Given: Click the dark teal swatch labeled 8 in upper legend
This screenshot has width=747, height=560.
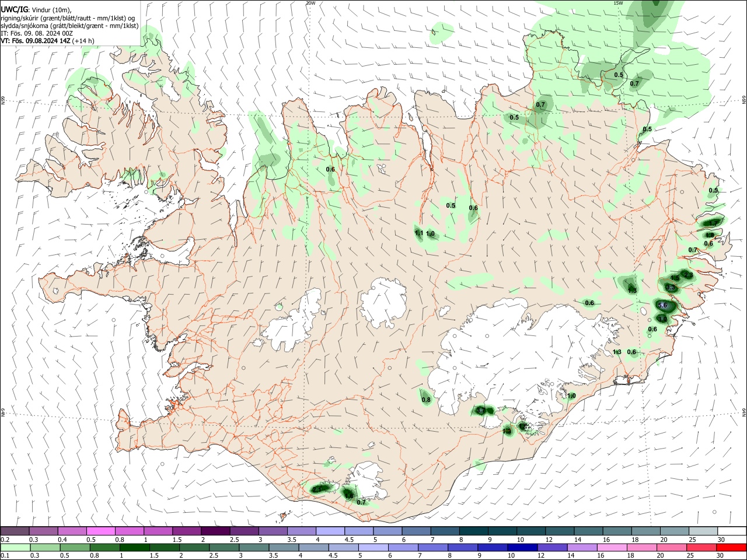Looking at the screenshot, I should 474,531.
